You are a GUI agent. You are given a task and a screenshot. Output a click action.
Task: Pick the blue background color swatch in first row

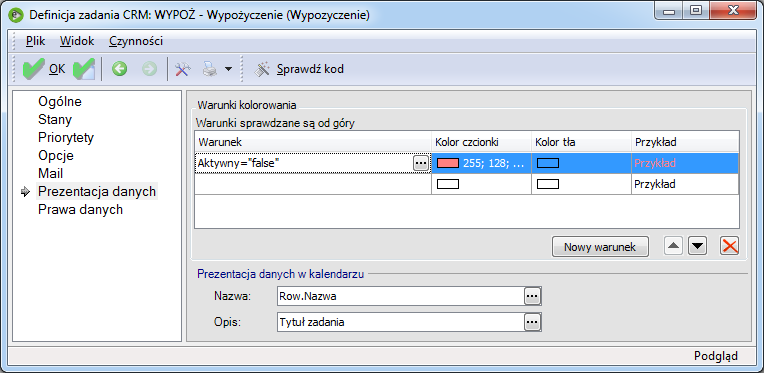tap(548, 164)
